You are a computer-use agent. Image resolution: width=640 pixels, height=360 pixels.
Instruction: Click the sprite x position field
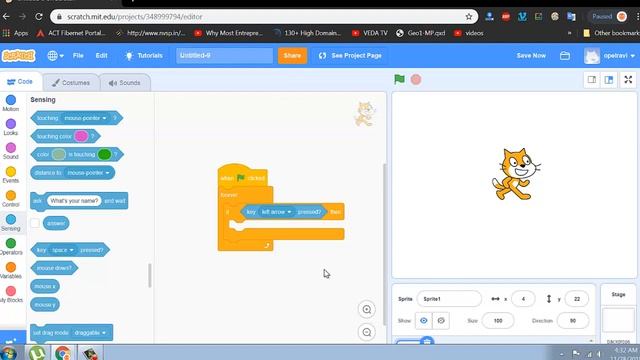(x=523, y=299)
